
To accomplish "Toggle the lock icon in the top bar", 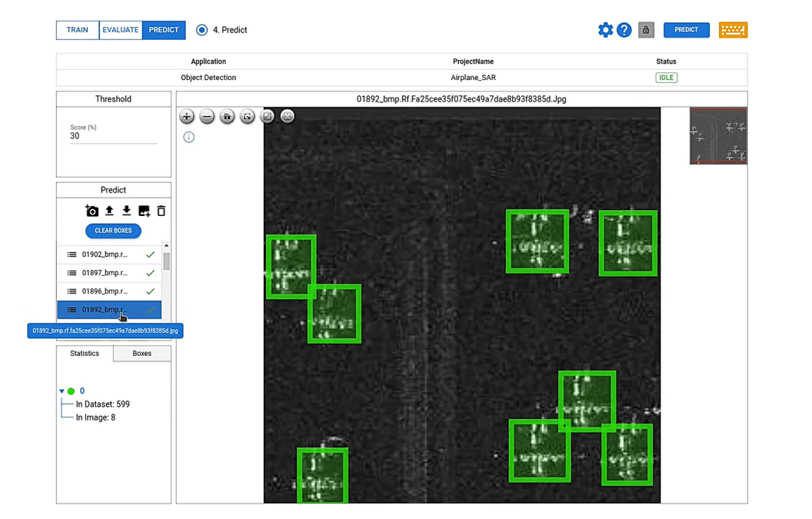I will pos(646,29).
